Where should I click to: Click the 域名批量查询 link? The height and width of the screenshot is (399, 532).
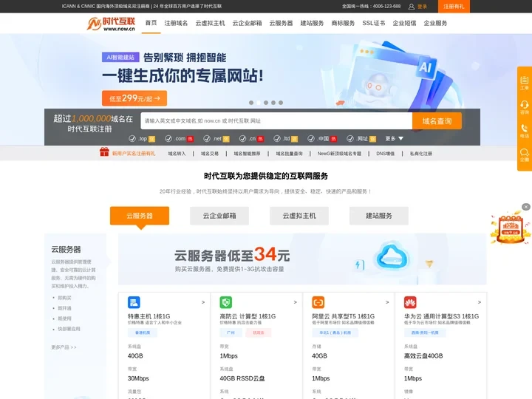pyautogui.click(x=289, y=154)
